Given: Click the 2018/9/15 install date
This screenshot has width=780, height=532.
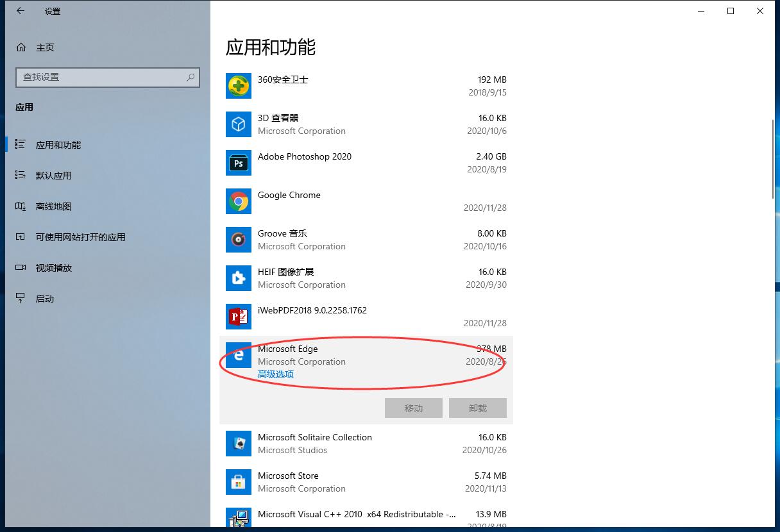Looking at the screenshot, I should (x=487, y=92).
